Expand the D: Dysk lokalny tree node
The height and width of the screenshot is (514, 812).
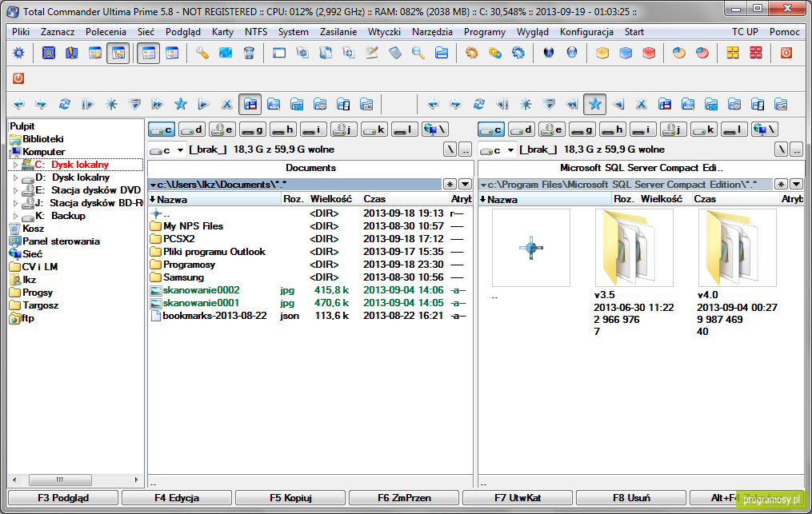tap(15, 177)
